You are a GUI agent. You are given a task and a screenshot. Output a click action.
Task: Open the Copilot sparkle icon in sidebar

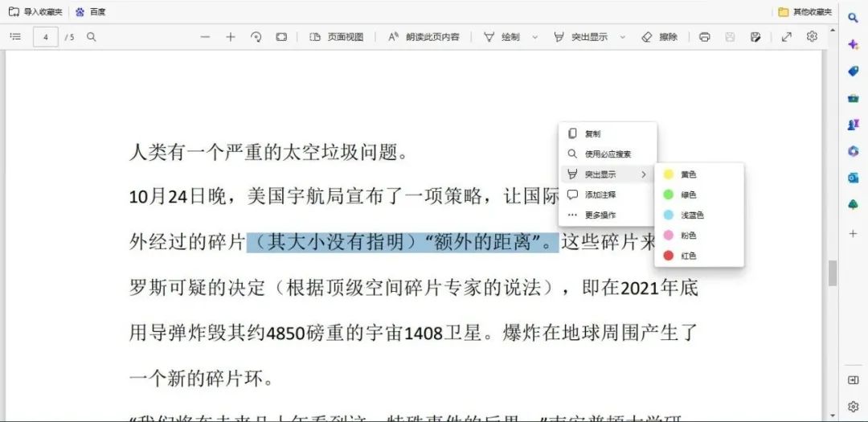point(853,45)
